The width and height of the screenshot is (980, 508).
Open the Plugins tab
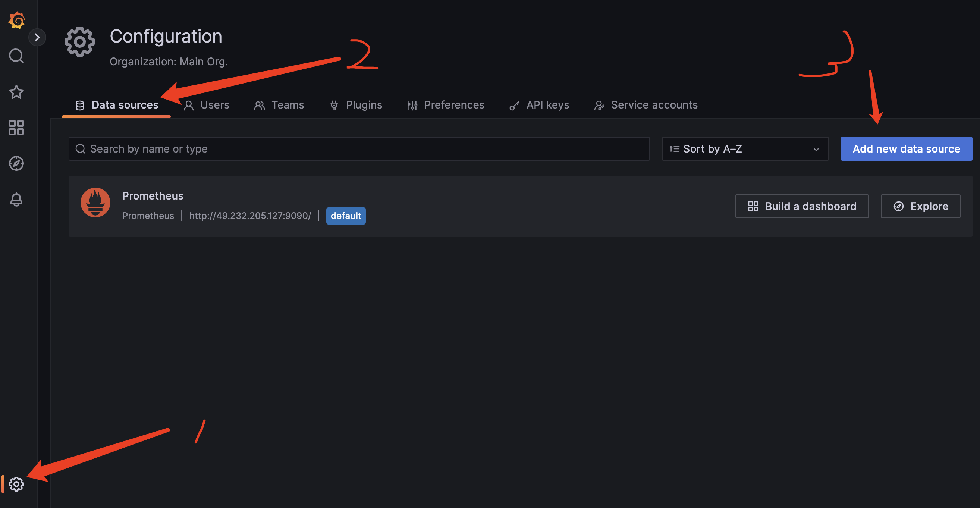pyautogui.click(x=356, y=105)
